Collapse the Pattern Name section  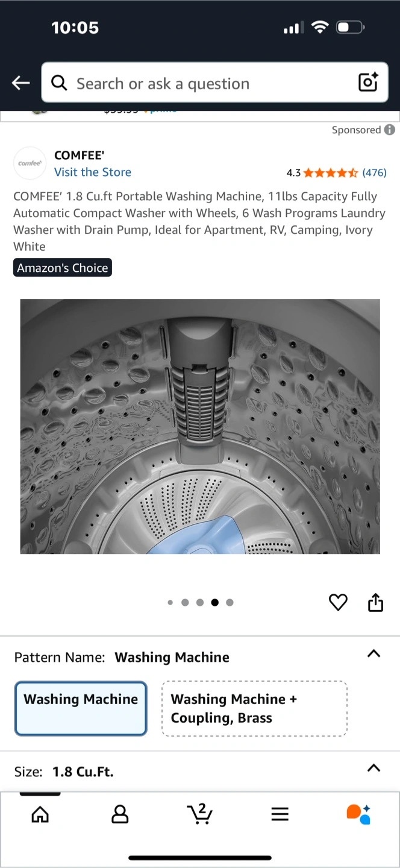tap(373, 653)
